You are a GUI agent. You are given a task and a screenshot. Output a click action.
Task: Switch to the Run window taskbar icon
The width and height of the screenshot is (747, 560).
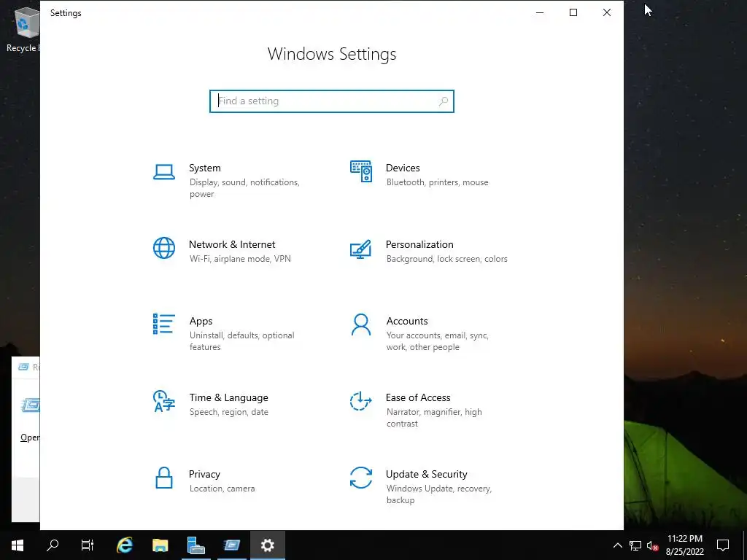(x=231, y=545)
